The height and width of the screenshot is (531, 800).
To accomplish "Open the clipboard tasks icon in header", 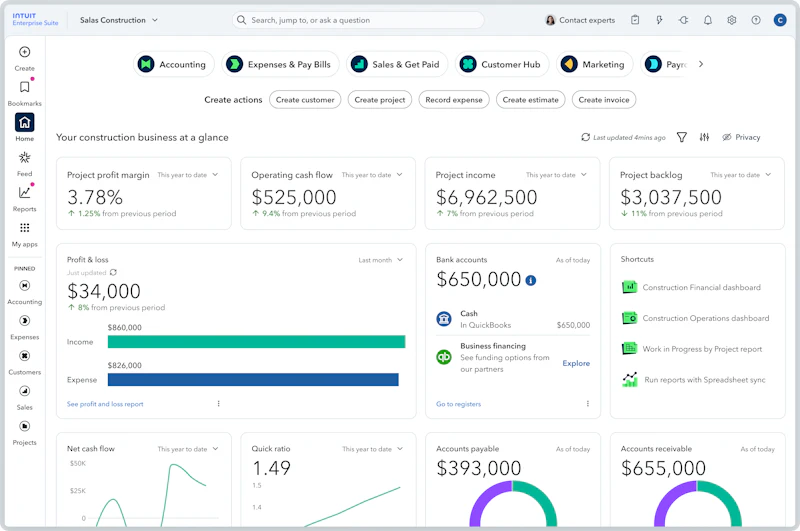I will point(635,20).
